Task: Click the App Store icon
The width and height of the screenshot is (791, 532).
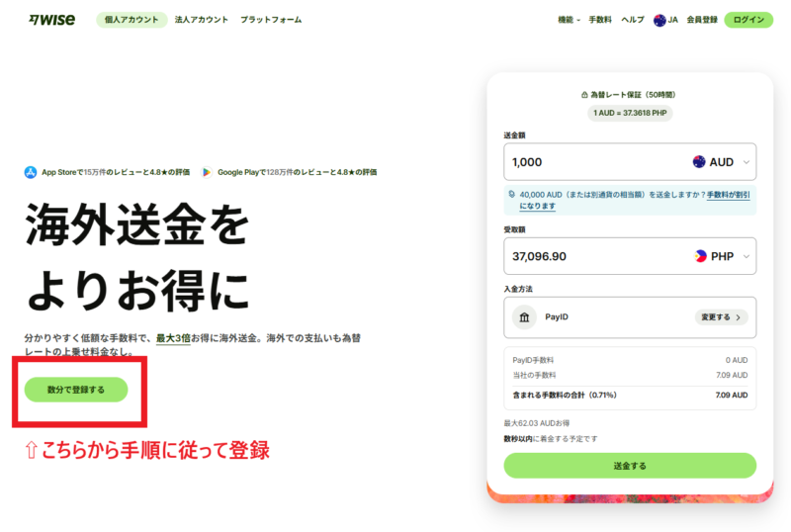Action: point(31,172)
